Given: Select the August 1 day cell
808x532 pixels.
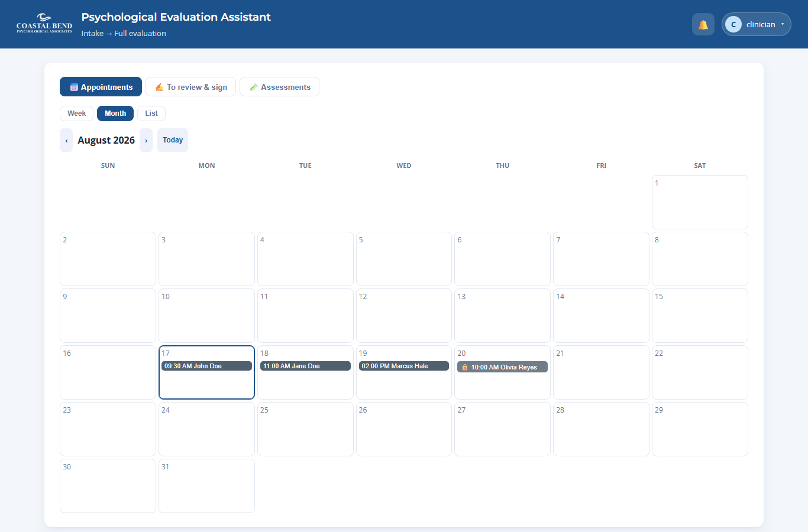Looking at the screenshot, I should coord(700,202).
